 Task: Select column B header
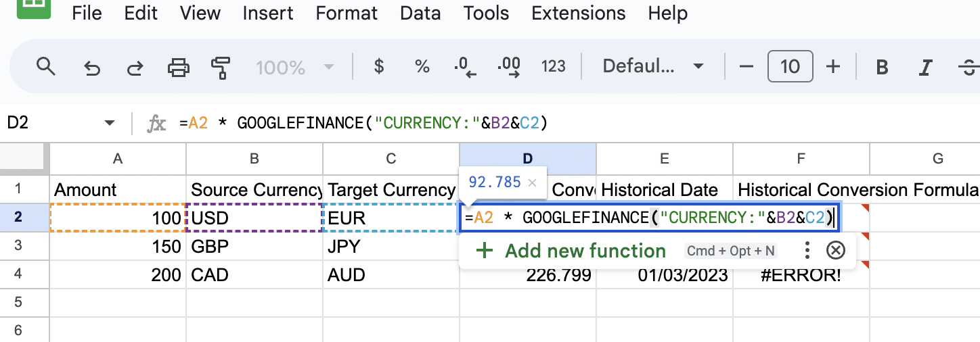(x=254, y=159)
